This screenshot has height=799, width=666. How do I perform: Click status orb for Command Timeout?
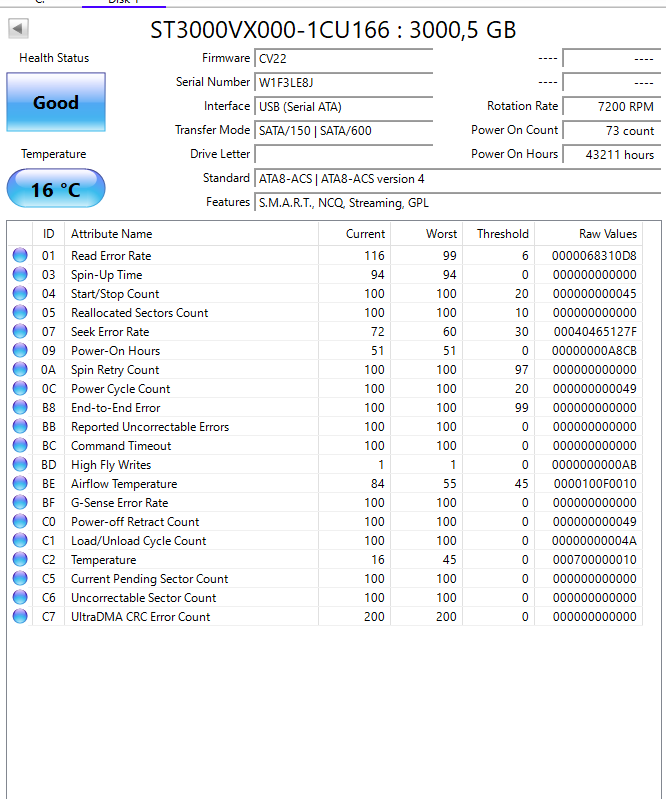[20, 445]
